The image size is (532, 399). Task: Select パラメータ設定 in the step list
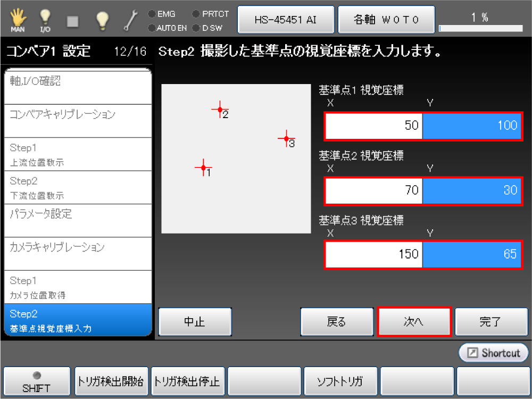[x=78, y=220]
